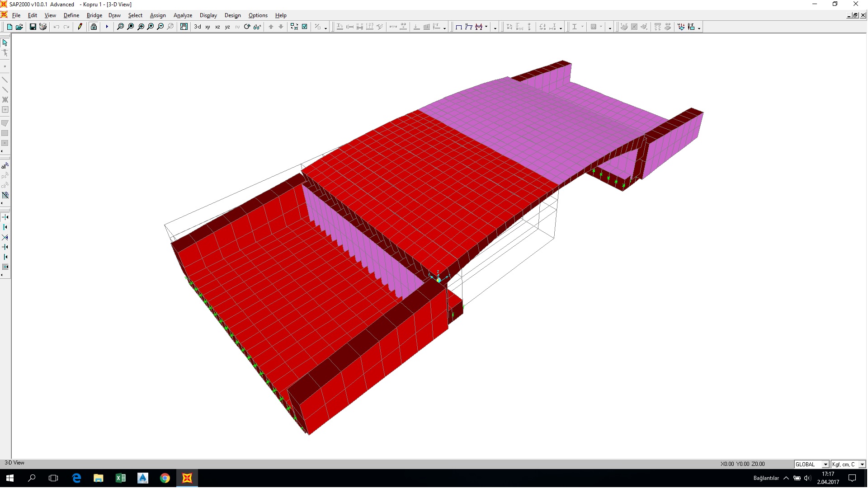Click the Undo arrow icon
Screen dimensions: 868x488
click(57, 27)
